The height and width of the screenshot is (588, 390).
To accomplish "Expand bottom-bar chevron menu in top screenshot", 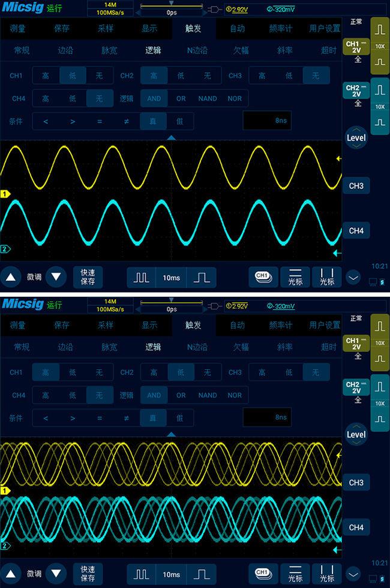I will [x=353, y=278].
